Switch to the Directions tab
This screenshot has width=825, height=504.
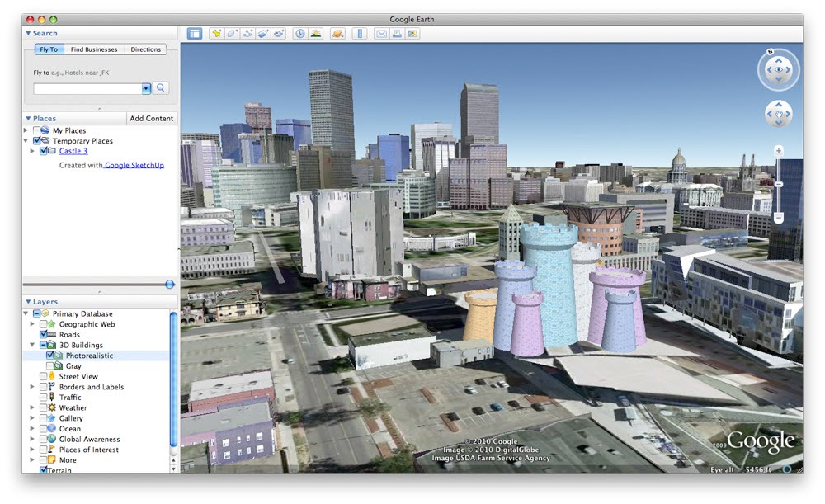pyautogui.click(x=146, y=49)
